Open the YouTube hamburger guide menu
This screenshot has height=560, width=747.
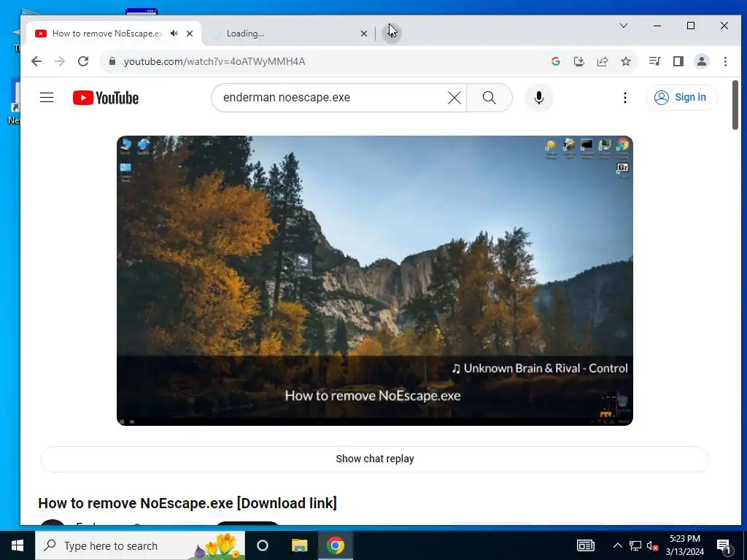tap(47, 98)
